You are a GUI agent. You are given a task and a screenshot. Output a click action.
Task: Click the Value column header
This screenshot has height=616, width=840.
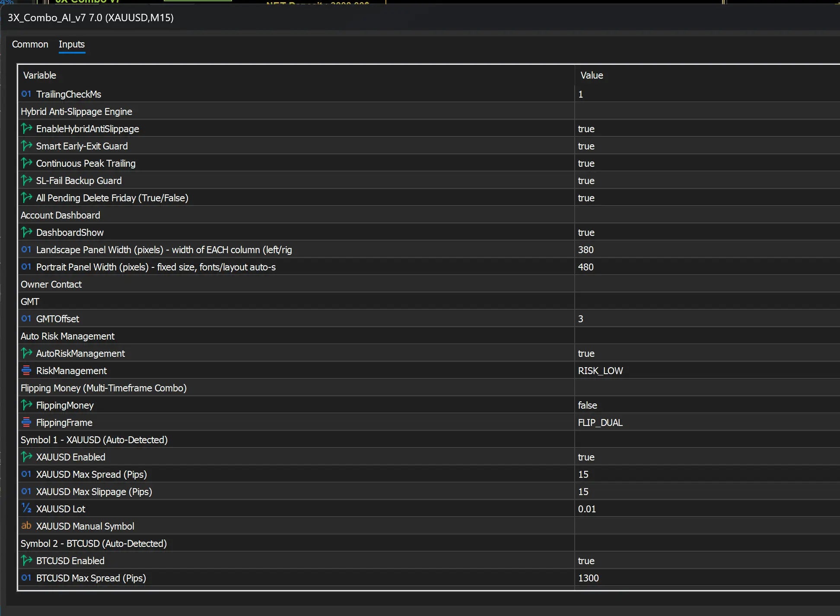pos(707,75)
